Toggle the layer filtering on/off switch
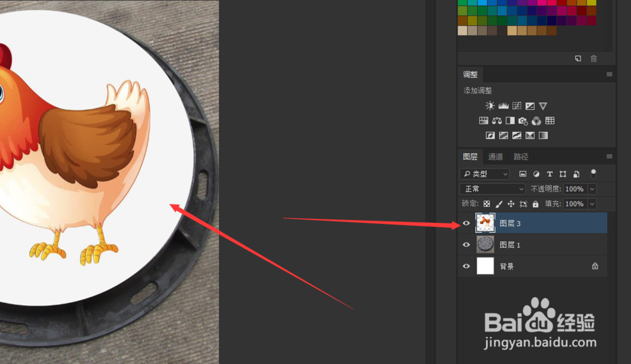The height and width of the screenshot is (364, 631). (x=593, y=173)
